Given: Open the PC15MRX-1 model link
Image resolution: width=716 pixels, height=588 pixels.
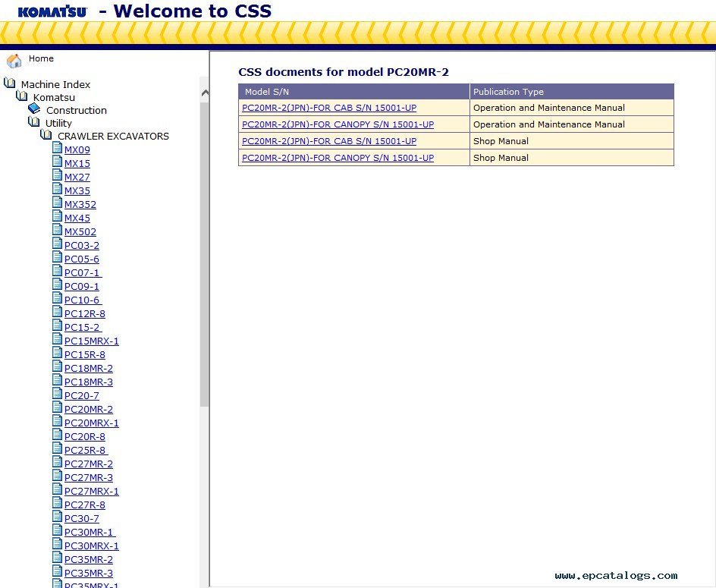Looking at the screenshot, I should (x=91, y=341).
